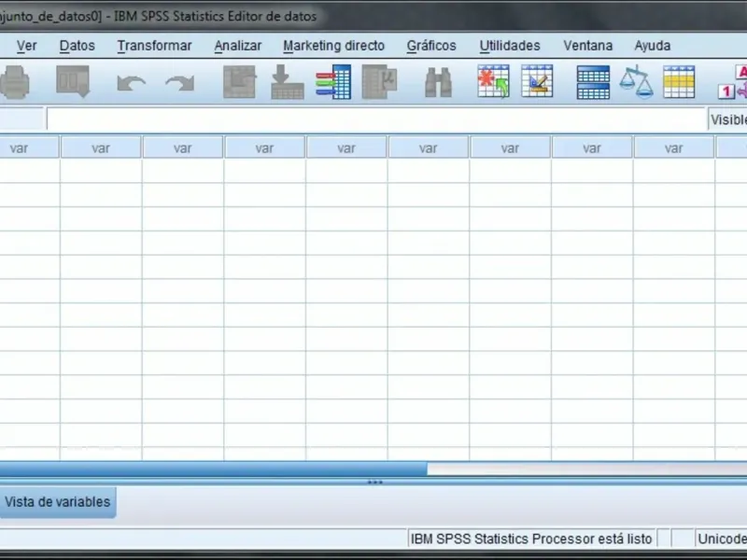
Task: Select the Go to variable icon
Action: point(288,82)
